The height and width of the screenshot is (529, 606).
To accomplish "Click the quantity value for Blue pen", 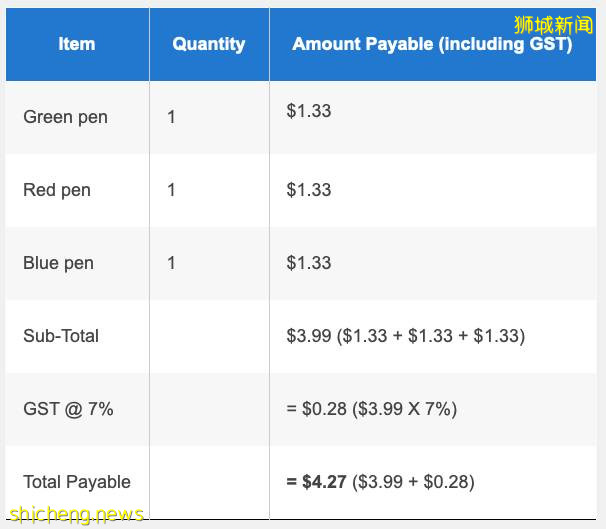I will pyautogui.click(x=171, y=263).
